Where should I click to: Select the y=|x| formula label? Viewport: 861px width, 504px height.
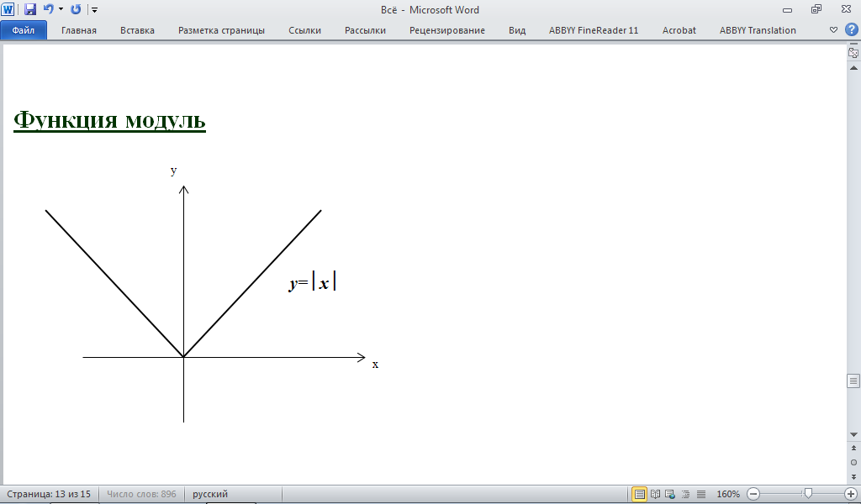[313, 282]
